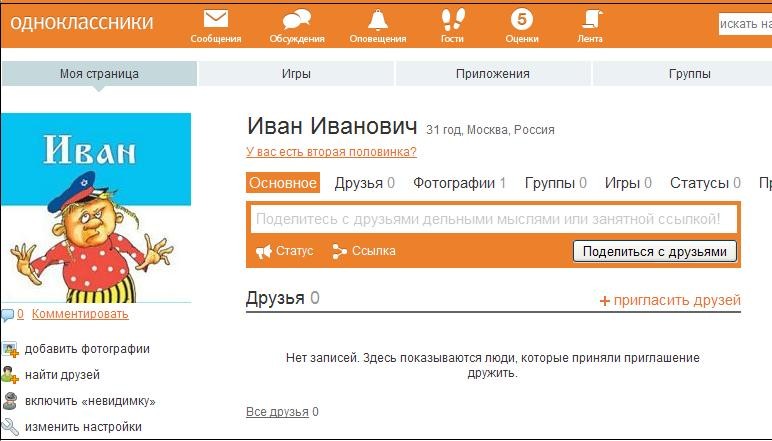Click the comment bubble icon below photo
Image resolution: width=772 pixels, height=441 pixels.
7,315
